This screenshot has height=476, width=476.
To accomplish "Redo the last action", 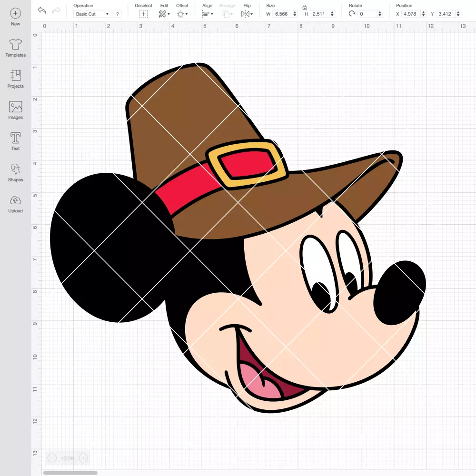I will click(x=56, y=10).
